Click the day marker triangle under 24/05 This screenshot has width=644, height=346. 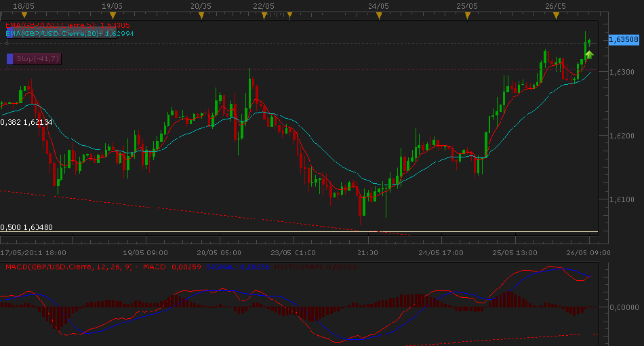click(378, 14)
